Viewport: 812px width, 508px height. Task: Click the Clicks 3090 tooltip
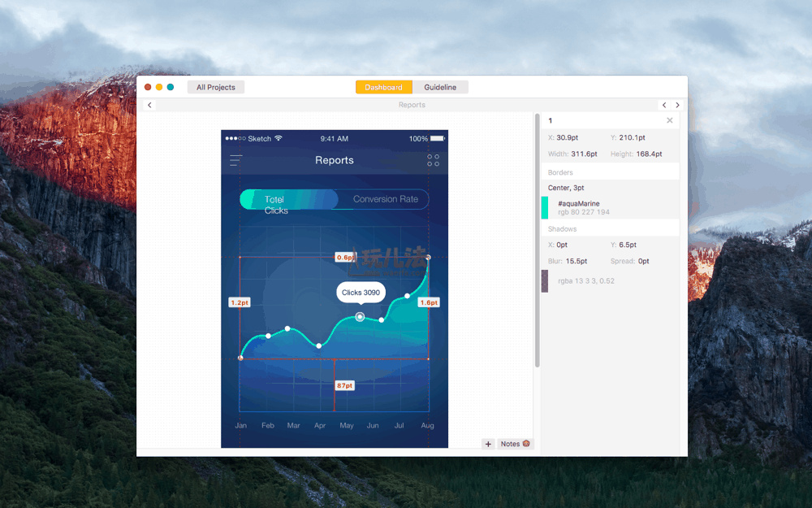(x=361, y=293)
